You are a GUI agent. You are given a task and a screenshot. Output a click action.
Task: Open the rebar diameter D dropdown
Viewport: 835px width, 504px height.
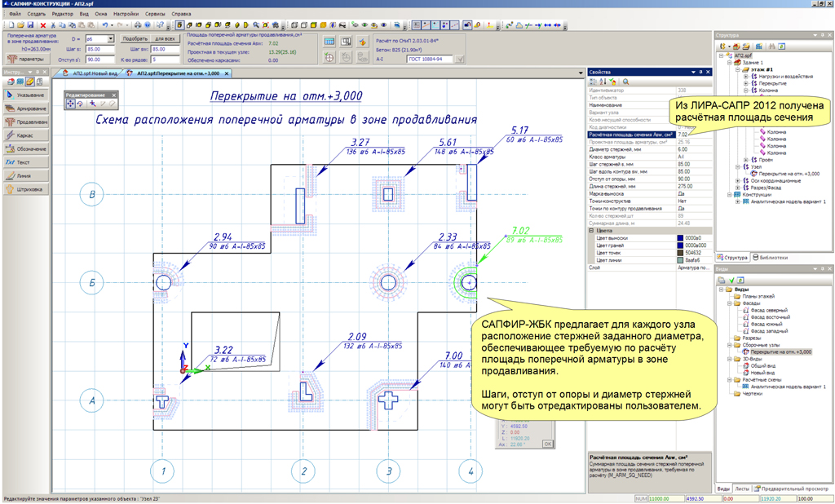[111, 38]
